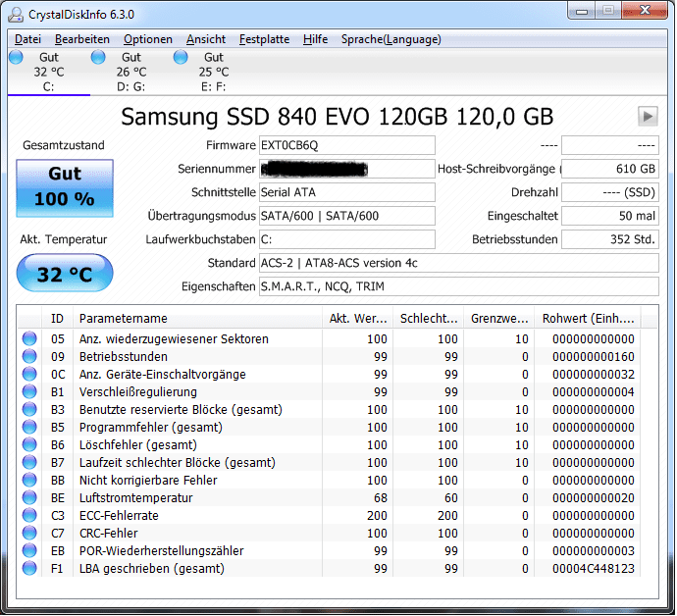Open the Datei menu
The image size is (677, 616).
pyautogui.click(x=27, y=39)
